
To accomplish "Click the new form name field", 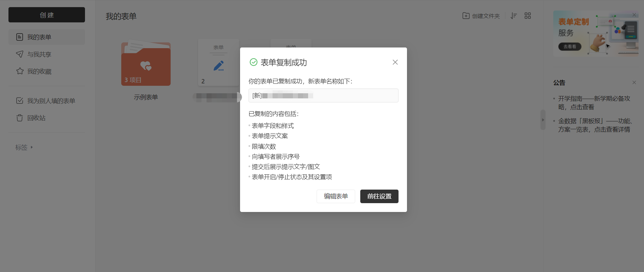I will [323, 95].
